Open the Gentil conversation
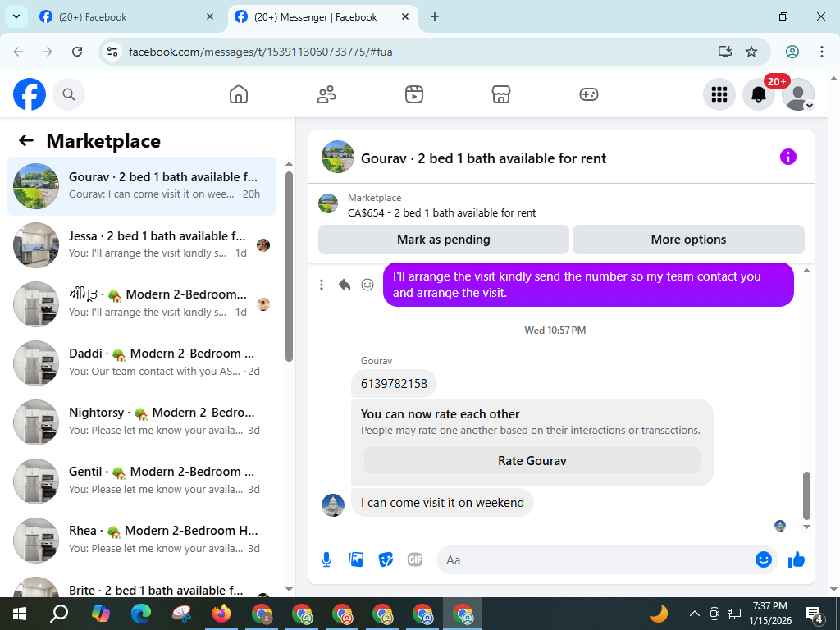 point(141,481)
